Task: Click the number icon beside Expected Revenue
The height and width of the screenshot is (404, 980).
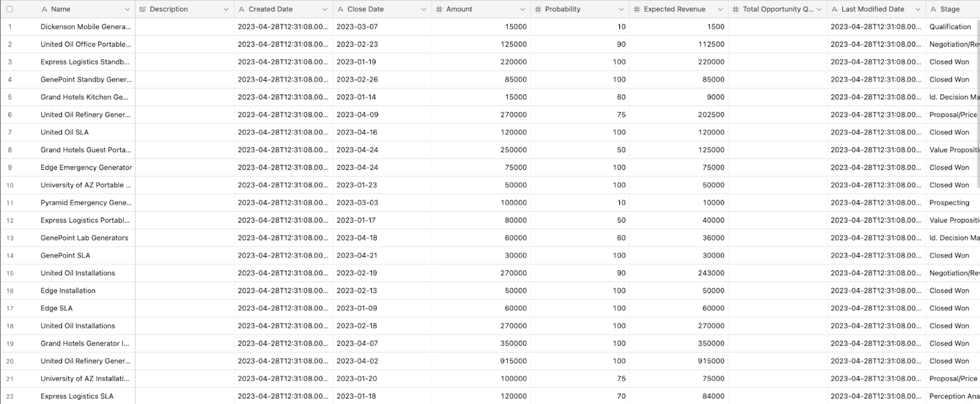Action: [637, 9]
